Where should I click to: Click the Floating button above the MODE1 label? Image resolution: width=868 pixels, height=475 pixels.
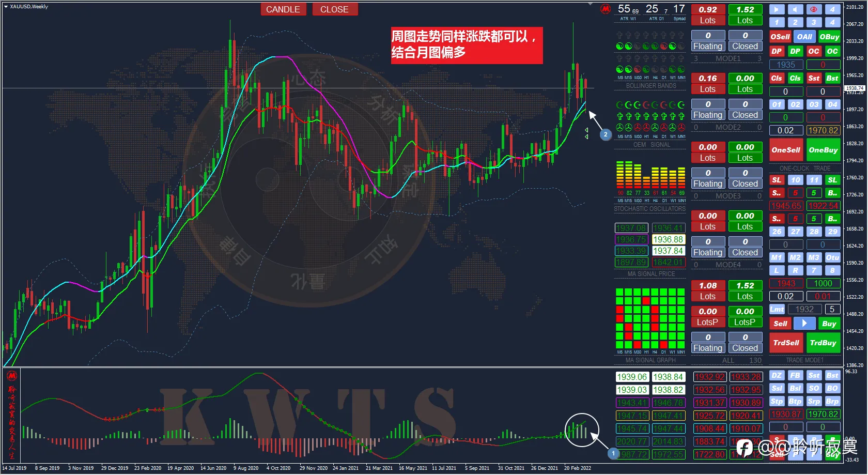point(708,46)
